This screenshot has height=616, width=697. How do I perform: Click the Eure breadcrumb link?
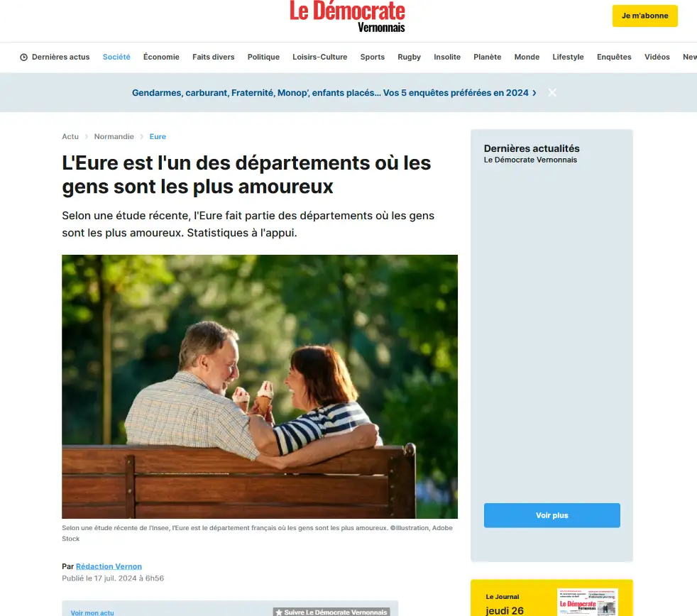[x=158, y=136]
